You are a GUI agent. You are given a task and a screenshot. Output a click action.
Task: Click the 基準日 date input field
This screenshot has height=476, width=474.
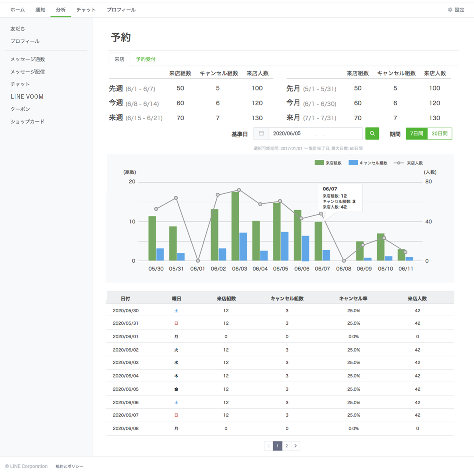tap(315, 133)
